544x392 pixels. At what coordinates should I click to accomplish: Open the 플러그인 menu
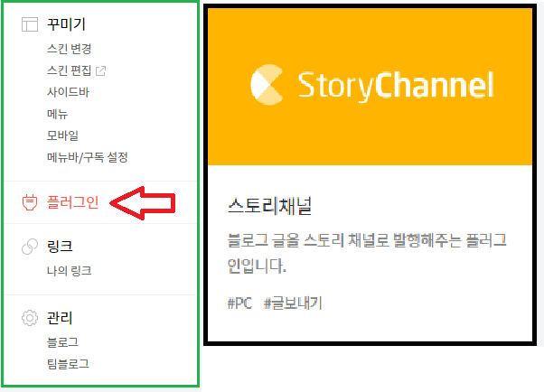click(72, 202)
